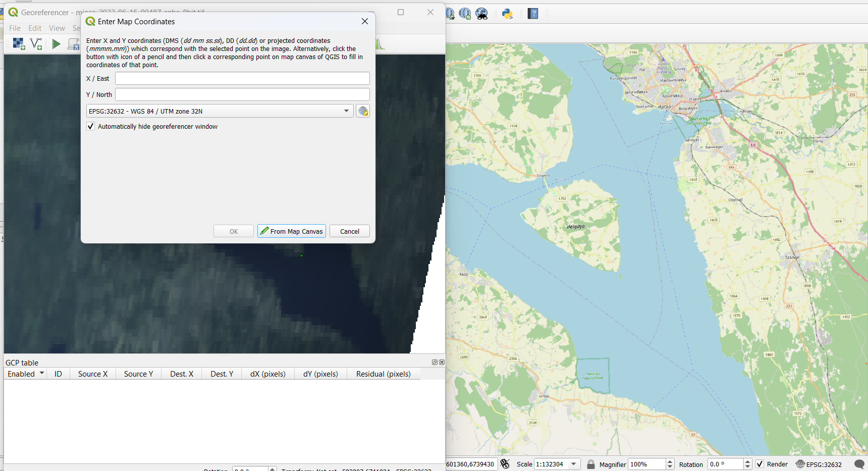Open the Scale dropdown in the status bar
Viewport: 868px width, 471px height.
coord(572,463)
